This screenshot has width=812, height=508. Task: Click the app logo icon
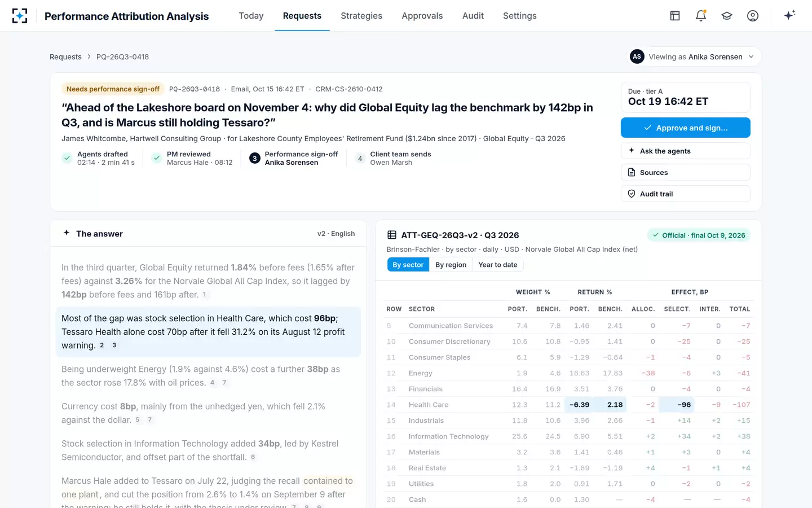[20, 16]
